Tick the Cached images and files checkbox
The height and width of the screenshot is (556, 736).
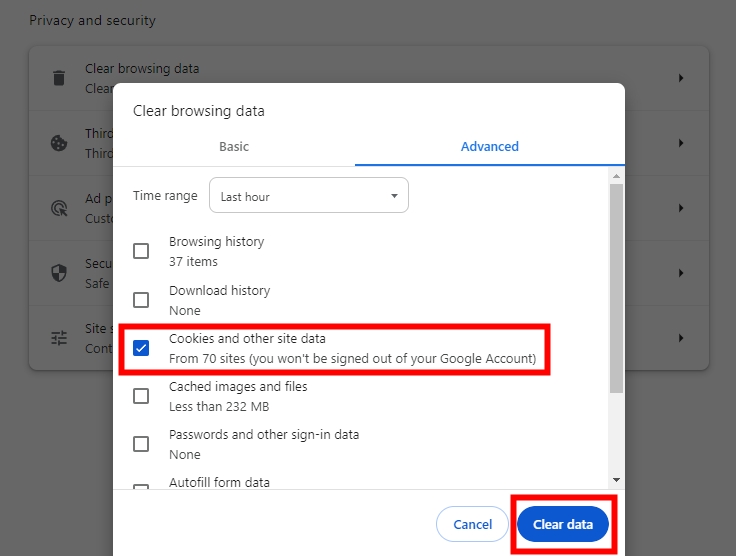[141, 396]
